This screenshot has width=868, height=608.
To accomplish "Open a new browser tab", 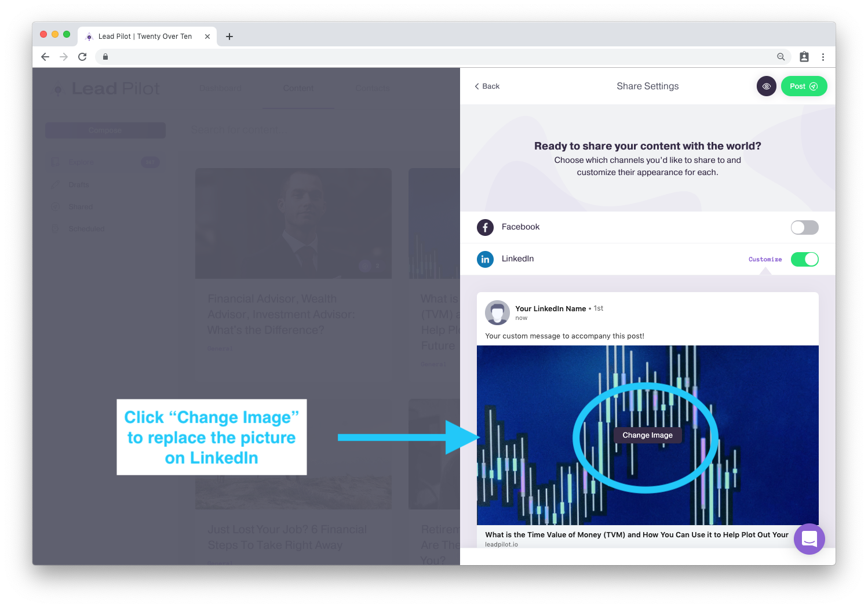I will point(229,37).
